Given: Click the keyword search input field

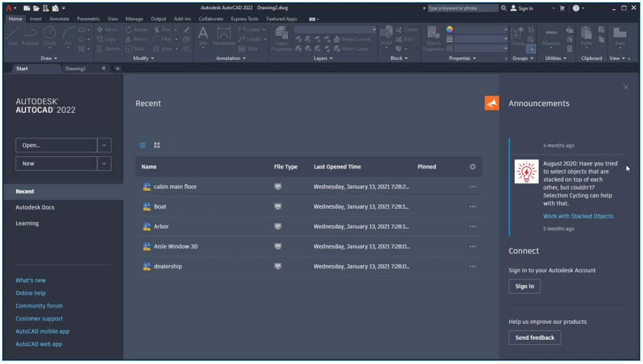Looking at the screenshot, I should (x=463, y=8).
